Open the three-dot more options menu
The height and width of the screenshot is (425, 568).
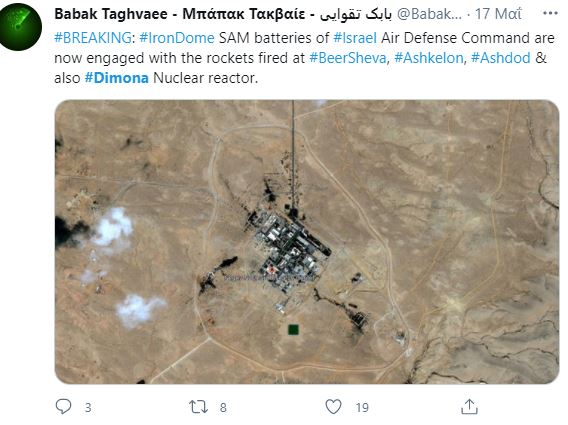[x=550, y=14]
